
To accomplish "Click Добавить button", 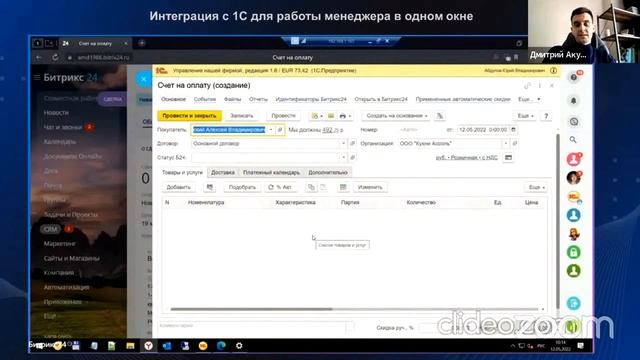I will 179,187.
